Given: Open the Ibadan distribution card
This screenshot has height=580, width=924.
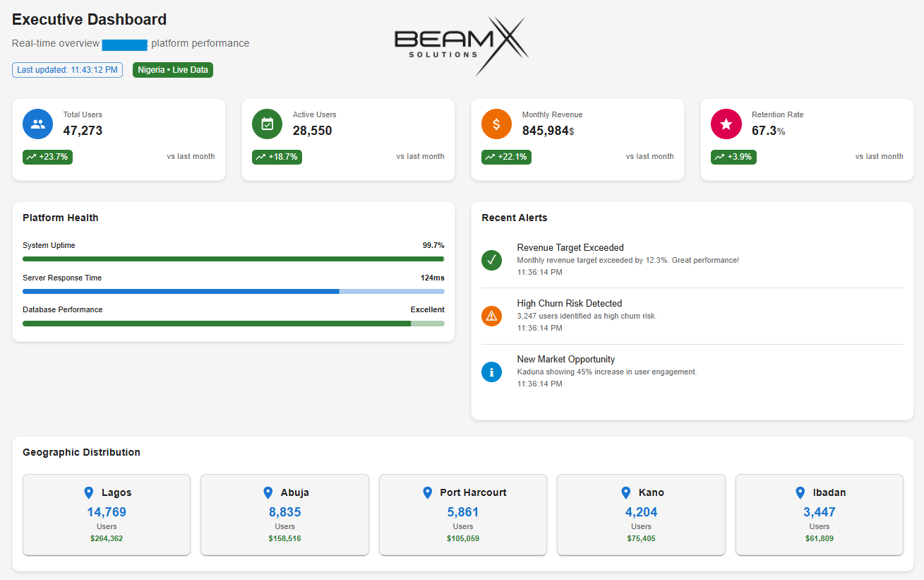Looking at the screenshot, I should coord(820,515).
